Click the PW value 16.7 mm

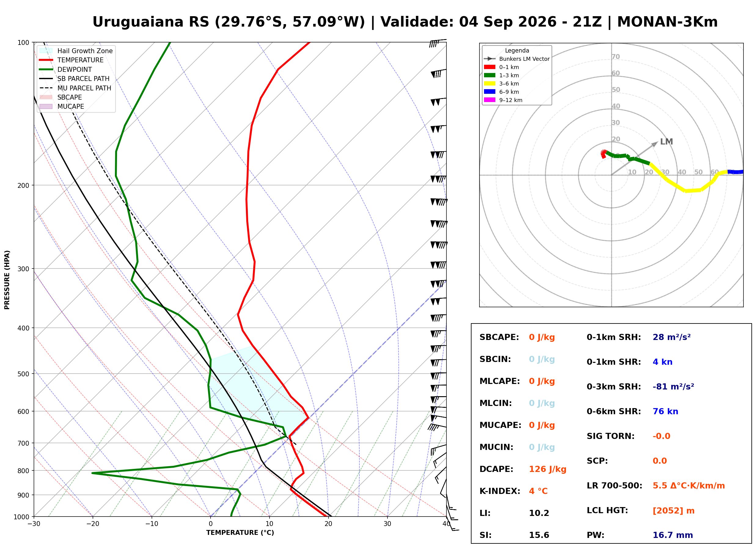tap(673, 535)
